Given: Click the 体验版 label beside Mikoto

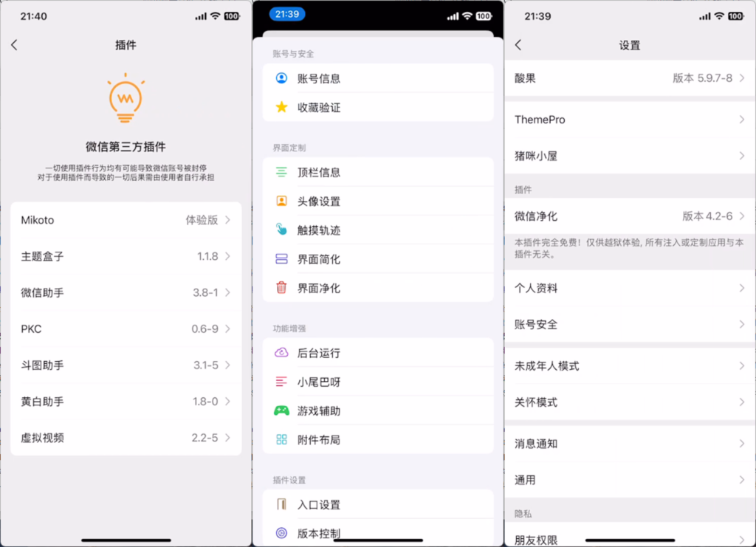Looking at the screenshot, I should (x=202, y=220).
